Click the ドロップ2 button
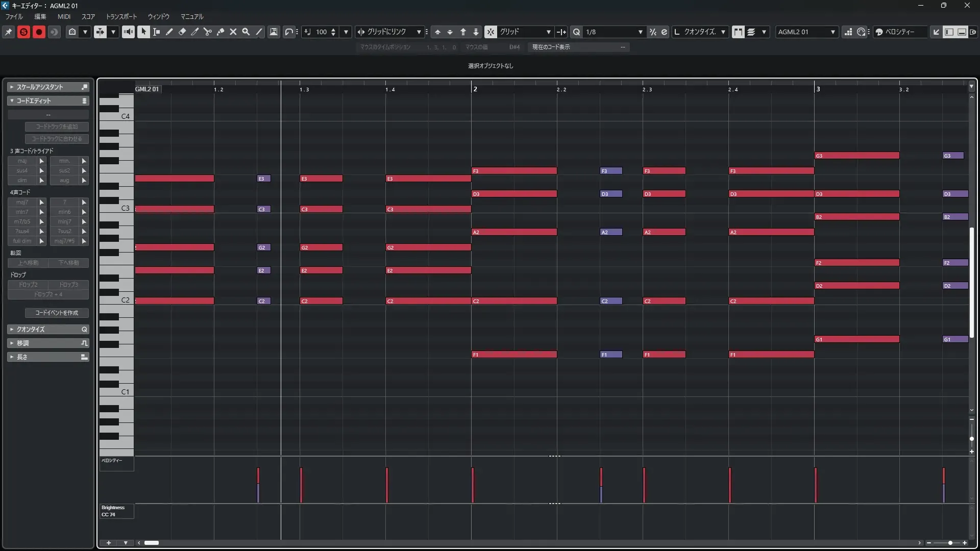 pyautogui.click(x=28, y=285)
